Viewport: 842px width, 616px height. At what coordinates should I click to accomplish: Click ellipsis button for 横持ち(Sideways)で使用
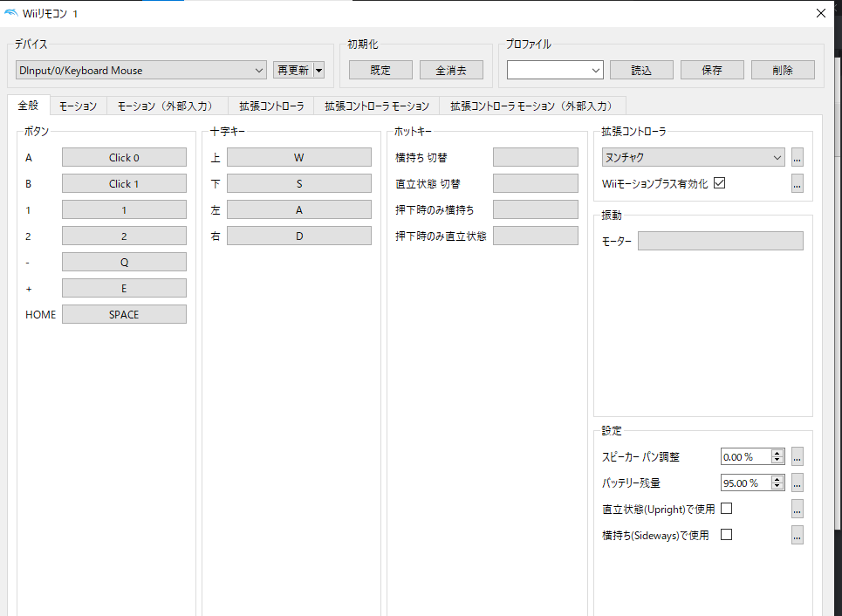pyautogui.click(x=797, y=535)
